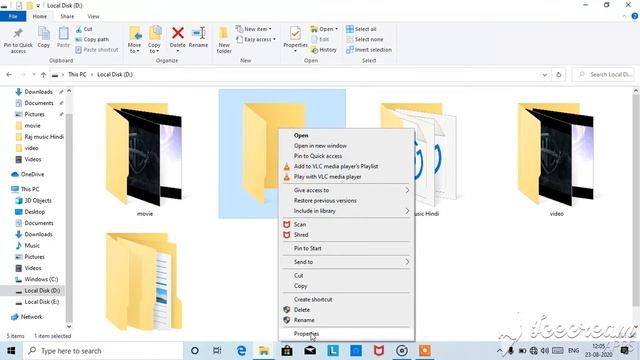Create a New folder from ribbon
Screen dimensions: 640x360
pos(224,40)
